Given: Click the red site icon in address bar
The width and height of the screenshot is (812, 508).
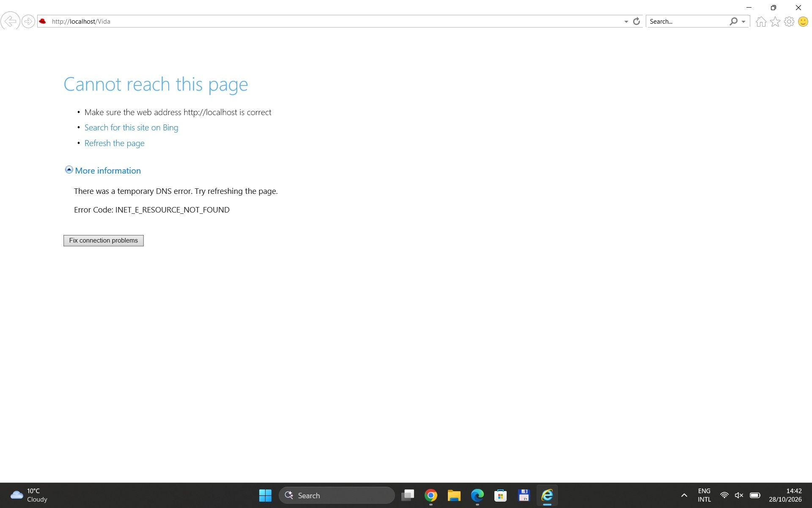Looking at the screenshot, I should click(42, 21).
